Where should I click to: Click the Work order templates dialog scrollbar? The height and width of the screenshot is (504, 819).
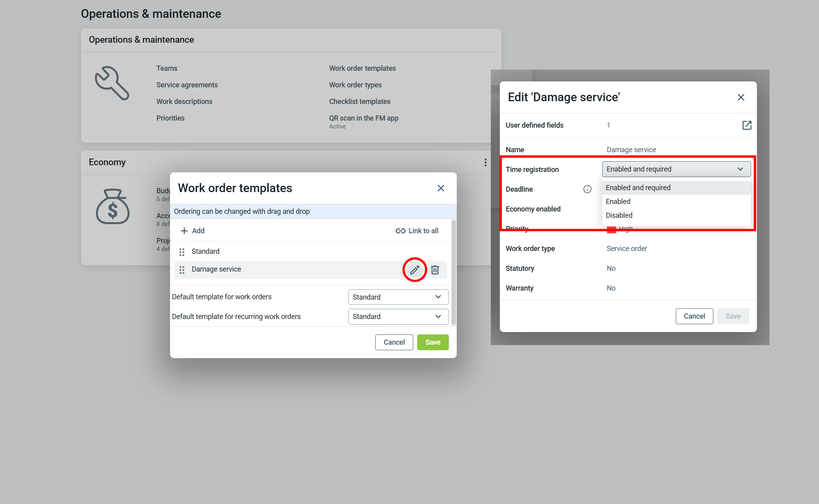[454, 272]
